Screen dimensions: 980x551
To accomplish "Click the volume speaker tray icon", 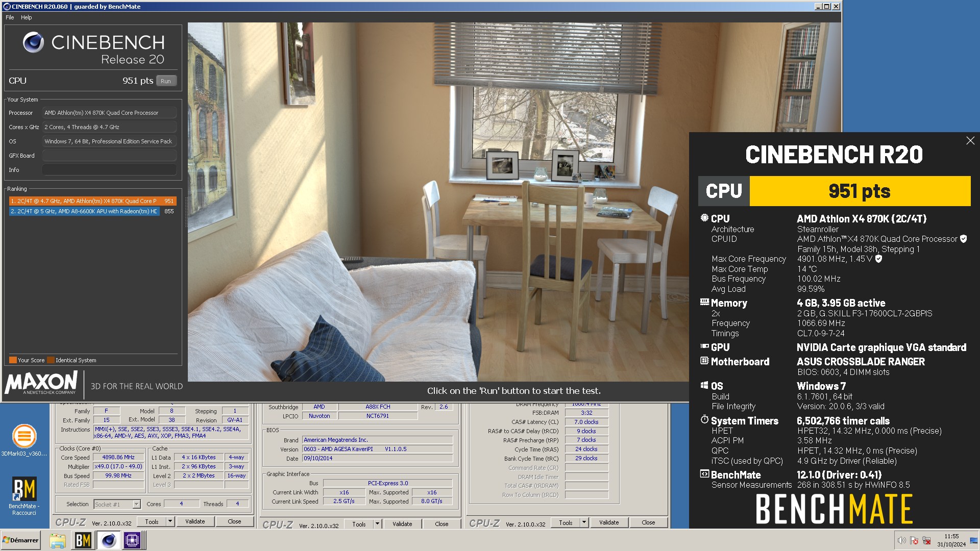I will click(x=901, y=540).
